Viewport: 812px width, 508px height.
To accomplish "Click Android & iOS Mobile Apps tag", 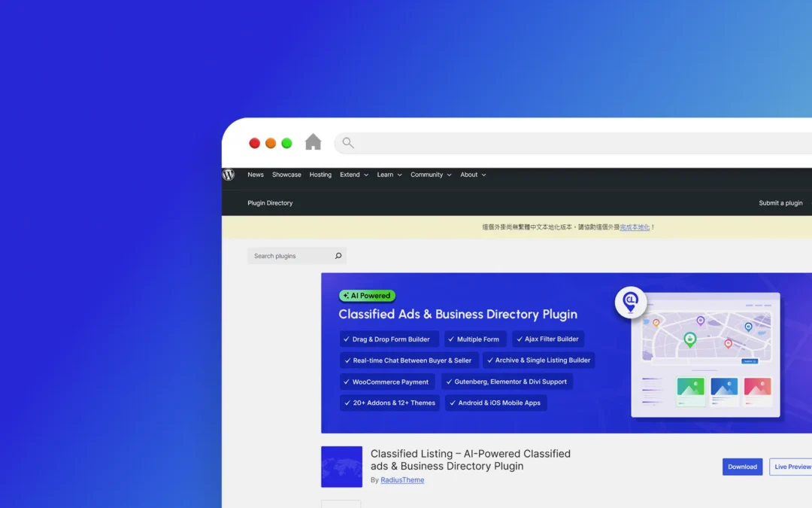I will pos(495,403).
